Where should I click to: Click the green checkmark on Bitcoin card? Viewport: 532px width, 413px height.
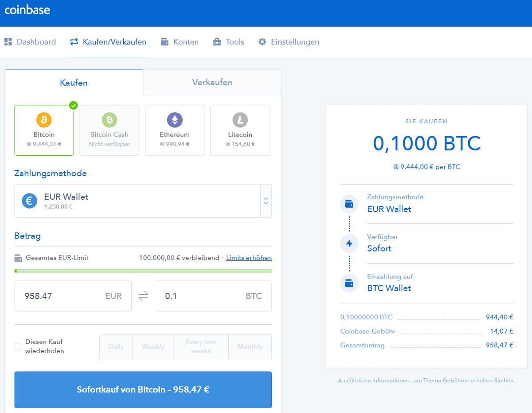[74, 106]
